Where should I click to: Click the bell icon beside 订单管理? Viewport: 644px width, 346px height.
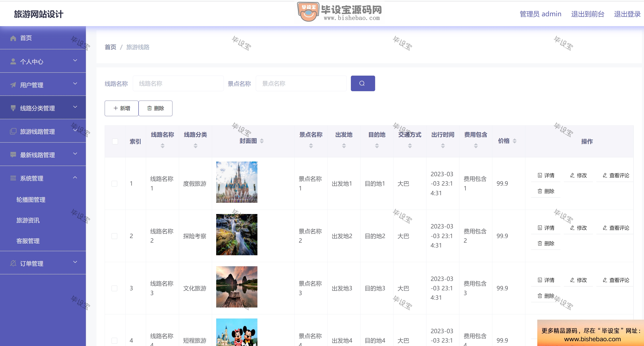(13, 263)
